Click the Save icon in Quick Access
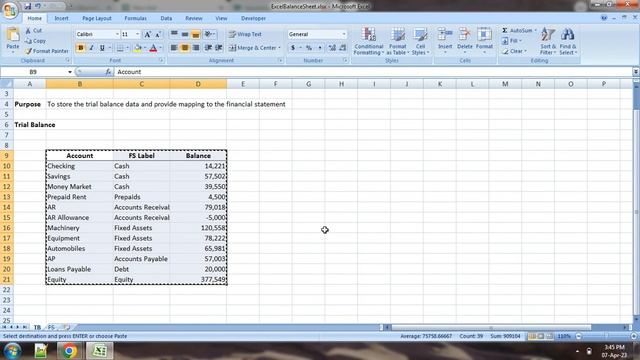Screen dimensions: 640x360 pyautogui.click(x=28, y=6)
